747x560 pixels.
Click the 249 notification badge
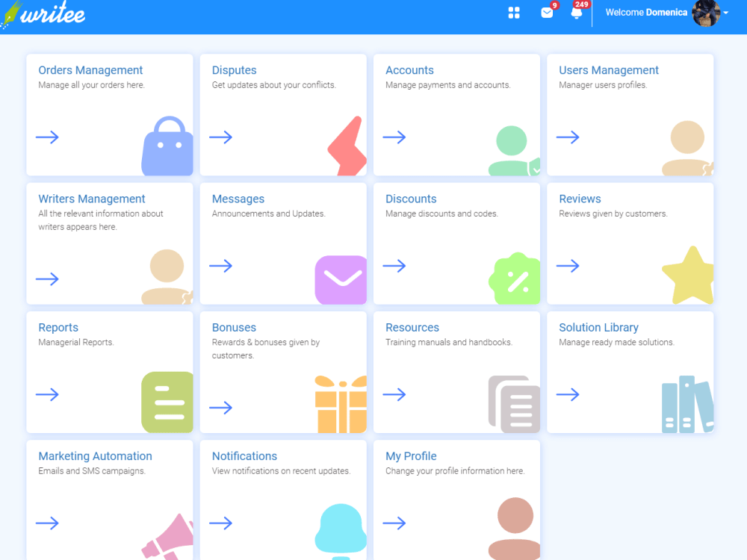tap(583, 4)
